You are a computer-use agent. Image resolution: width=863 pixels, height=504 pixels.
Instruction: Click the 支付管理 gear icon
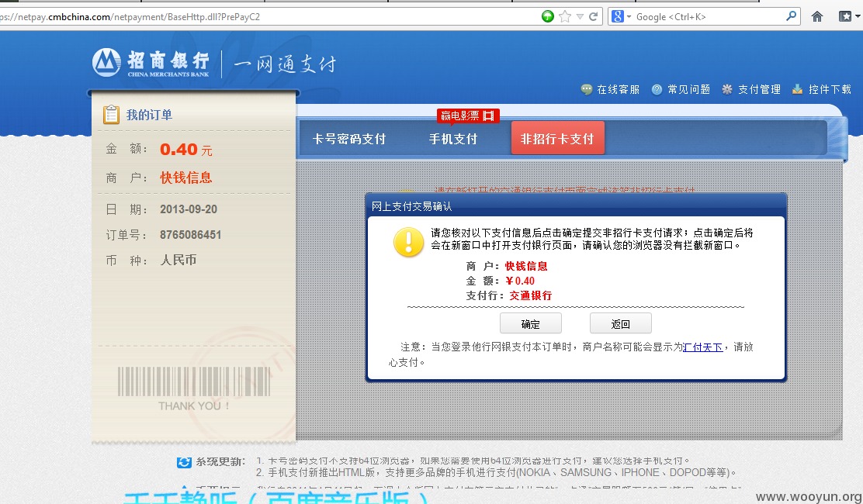tap(727, 90)
